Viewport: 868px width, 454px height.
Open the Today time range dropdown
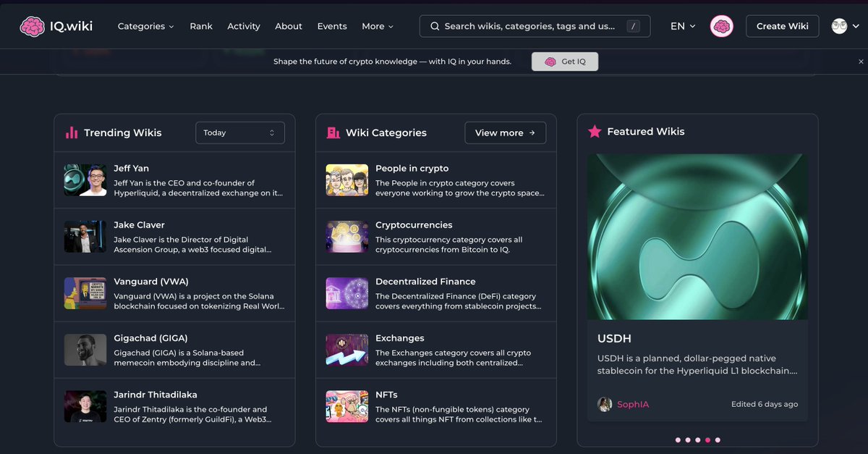pyautogui.click(x=240, y=133)
